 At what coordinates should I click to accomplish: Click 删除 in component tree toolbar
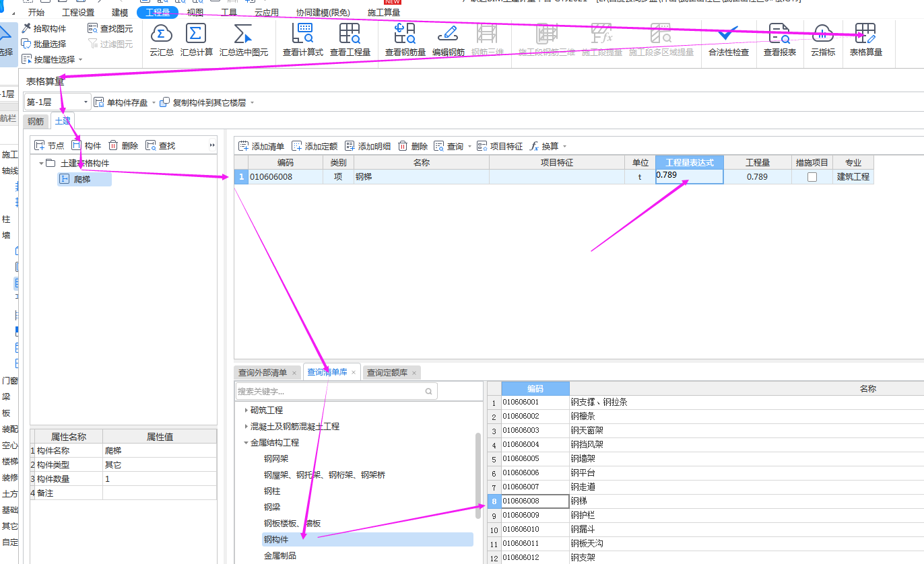[x=123, y=145]
